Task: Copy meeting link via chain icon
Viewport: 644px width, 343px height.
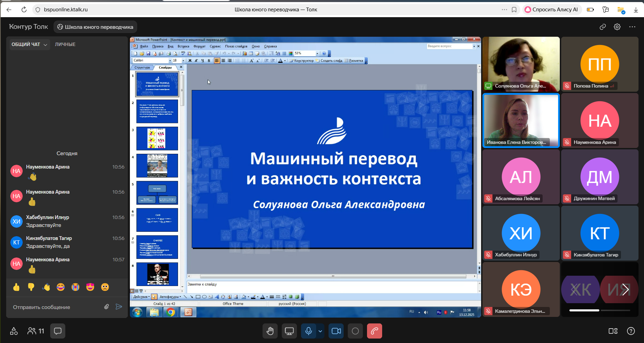Action: (603, 27)
